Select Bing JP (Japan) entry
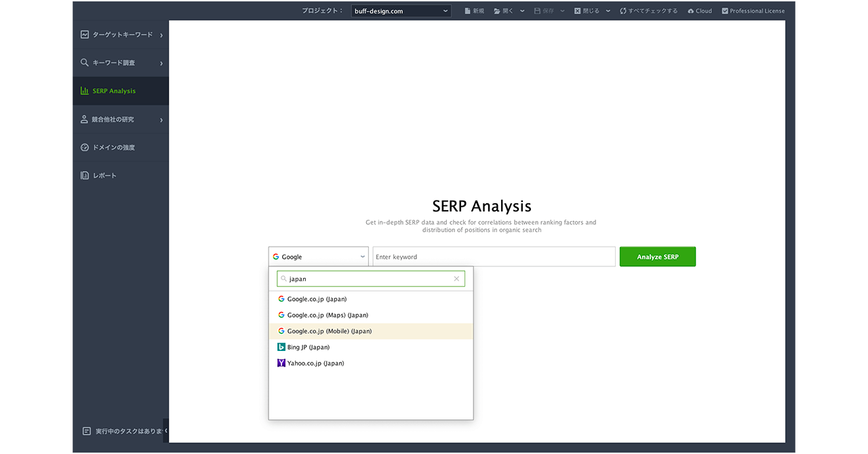Image resolution: width=868 pixels, height=454 pixels. [x=308, y=347]
